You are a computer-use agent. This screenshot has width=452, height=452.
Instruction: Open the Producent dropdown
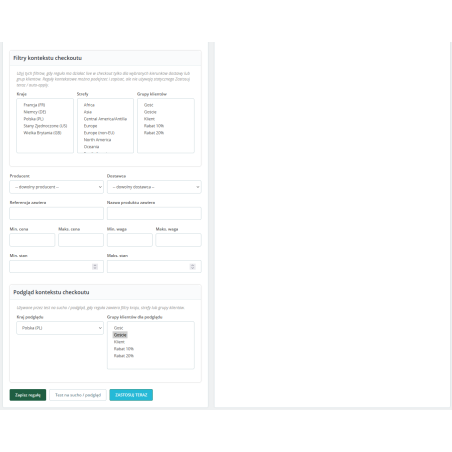click(56, 187)
